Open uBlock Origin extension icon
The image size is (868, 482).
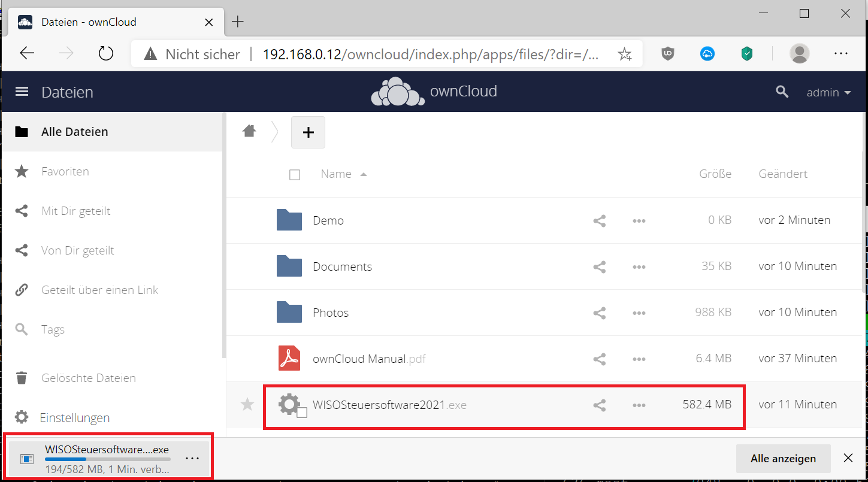click(668, 53)
